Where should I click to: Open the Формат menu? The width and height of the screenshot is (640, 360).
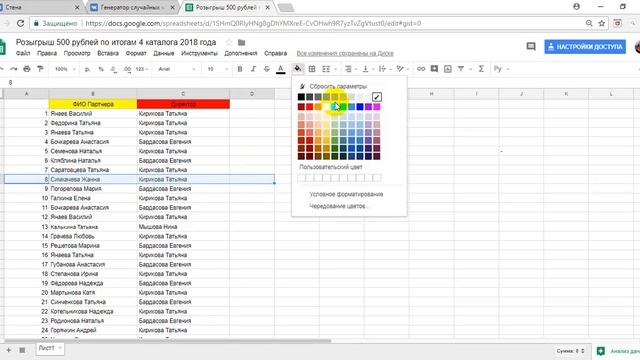pyautogui.click(x=136, y=53)
